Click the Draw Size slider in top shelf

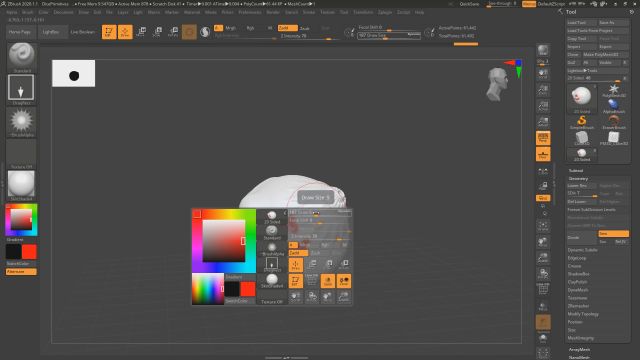point(389,36)
